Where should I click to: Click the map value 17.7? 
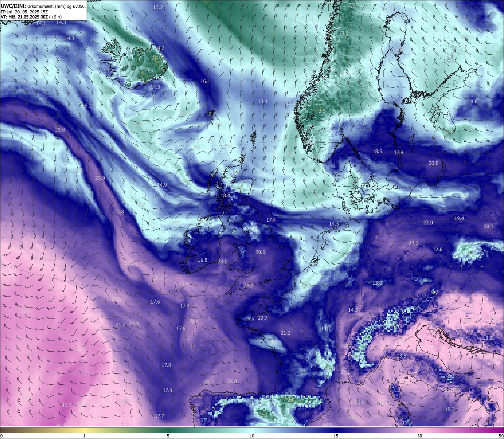point(159,416)
